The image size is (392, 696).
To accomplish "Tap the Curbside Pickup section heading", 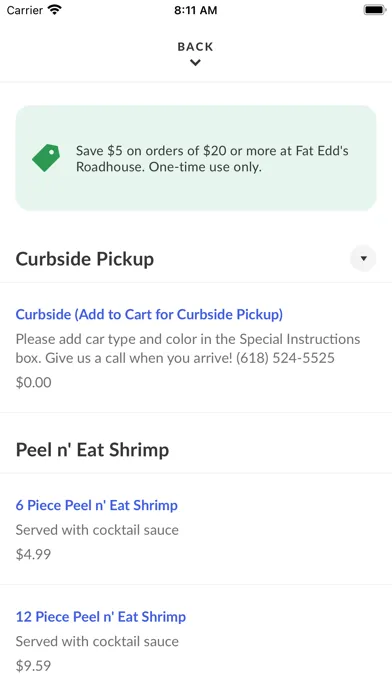I will tap(85, 259).
